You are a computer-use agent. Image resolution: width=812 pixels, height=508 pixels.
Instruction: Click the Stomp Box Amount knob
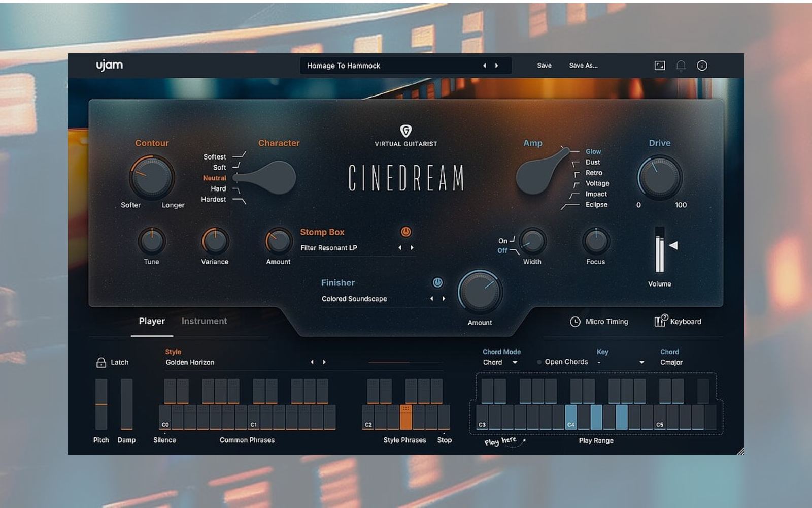pos(279,241)
